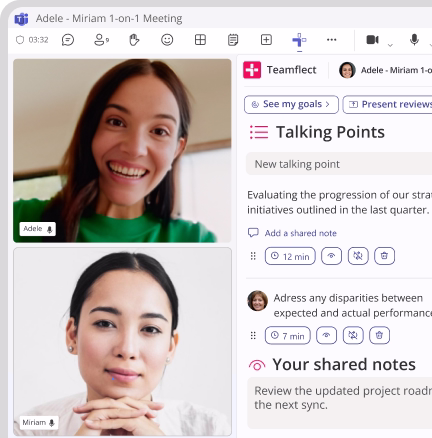Click the Review the updated project note box
Viewport: 432px width, 438px height.
(x=340, y=403)
